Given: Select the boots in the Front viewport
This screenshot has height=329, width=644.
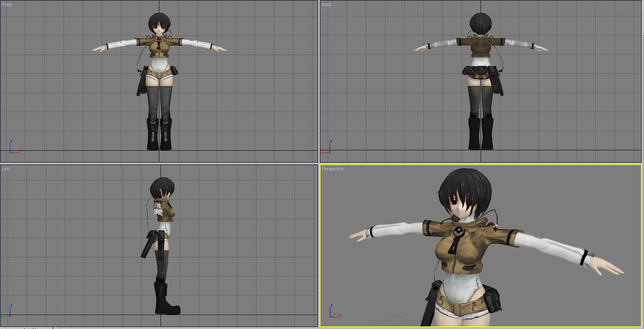Looking at the screenshot, I should (x=159, y=134).
